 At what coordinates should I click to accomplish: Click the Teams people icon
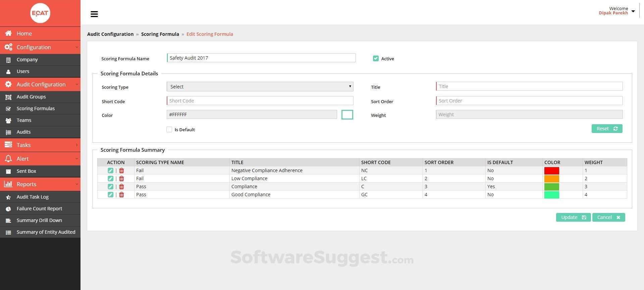click(8, 120)
